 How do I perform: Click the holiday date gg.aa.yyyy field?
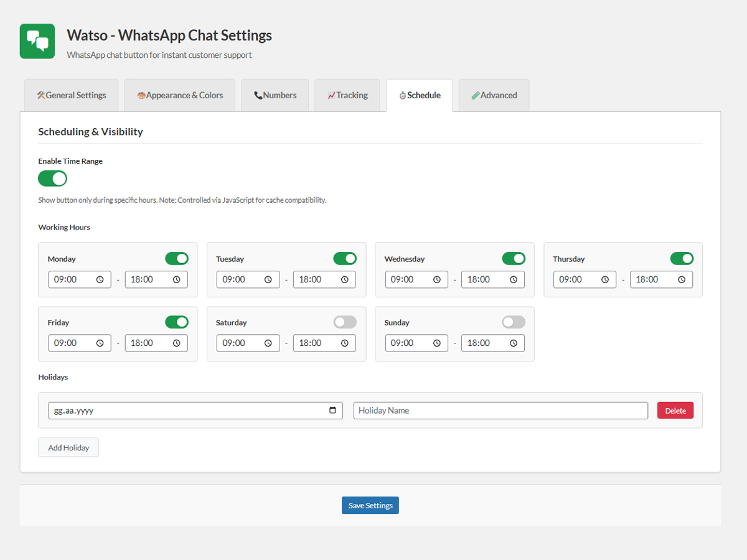point(195,411)
